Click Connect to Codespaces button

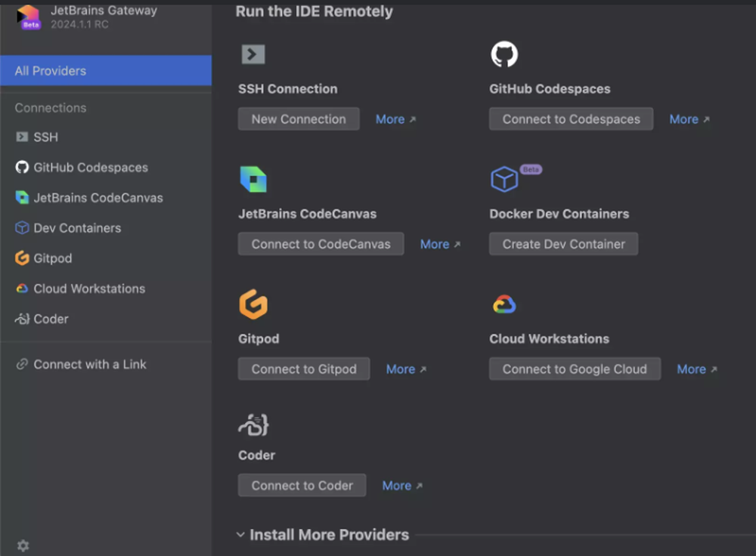pyautogui.click(x=571, y=119)
